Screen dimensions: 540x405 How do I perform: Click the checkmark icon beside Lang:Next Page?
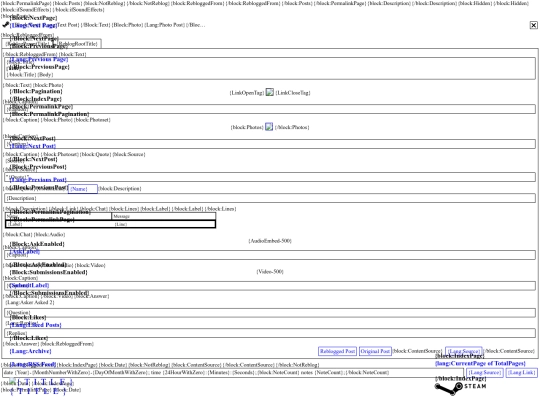6,24
